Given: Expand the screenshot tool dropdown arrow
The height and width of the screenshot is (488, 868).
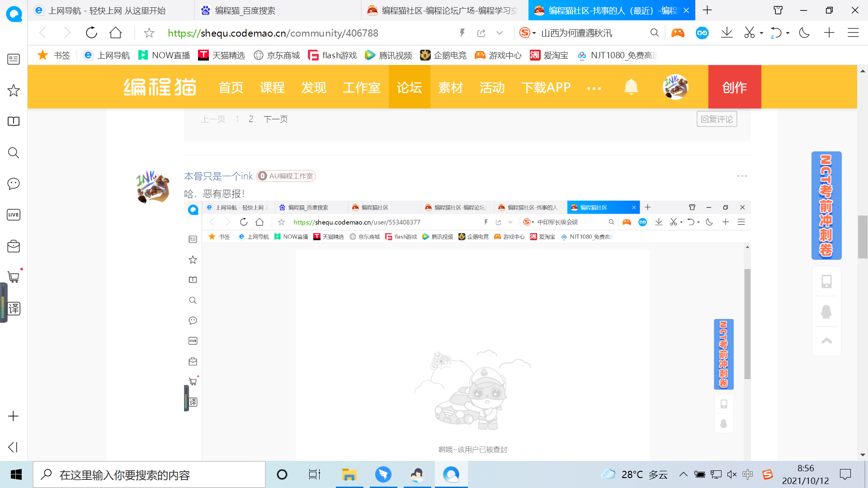Looking at the screenshot, I should click(762, 33).
